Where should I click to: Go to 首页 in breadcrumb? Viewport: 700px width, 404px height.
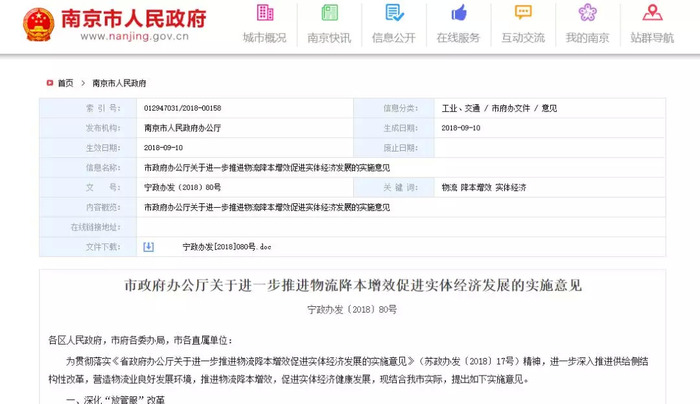click(x=66, y=83)
